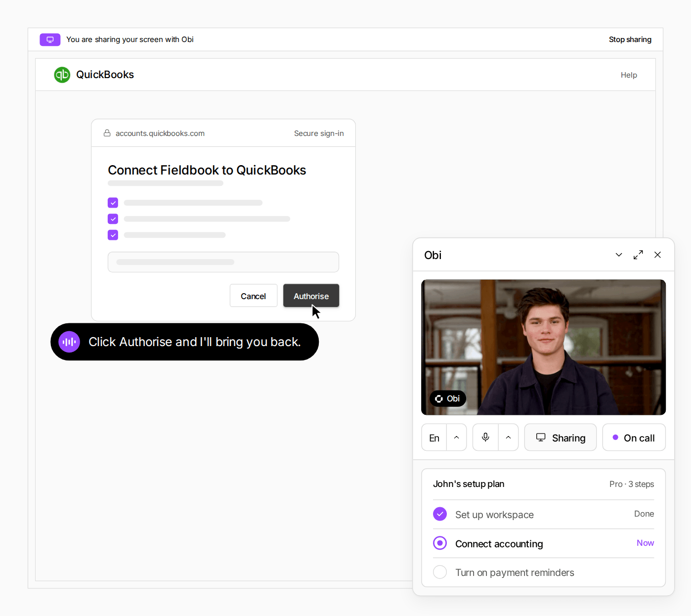
Task: Click the Turn on payment reminders text
Action: [x=515, y=572]
